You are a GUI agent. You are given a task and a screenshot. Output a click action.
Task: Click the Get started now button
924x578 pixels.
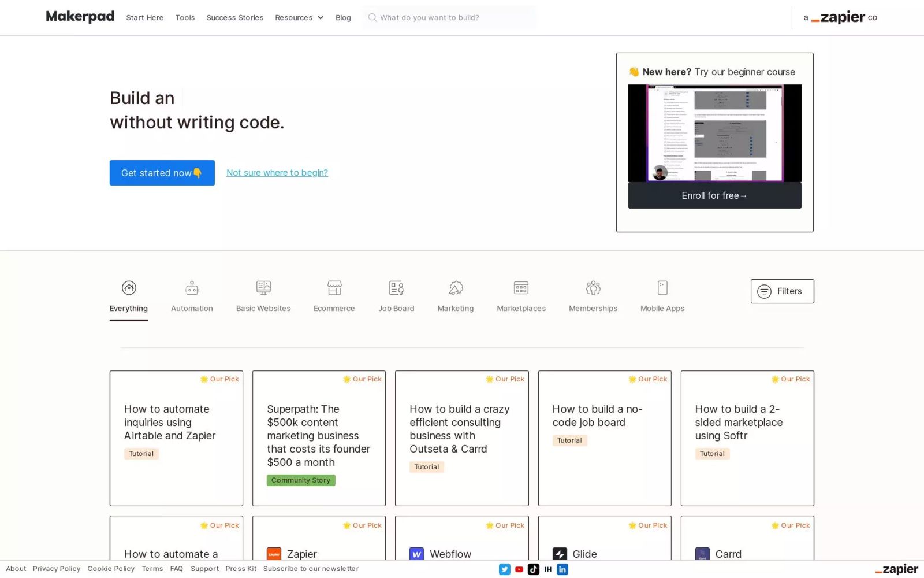pos(162,173)
